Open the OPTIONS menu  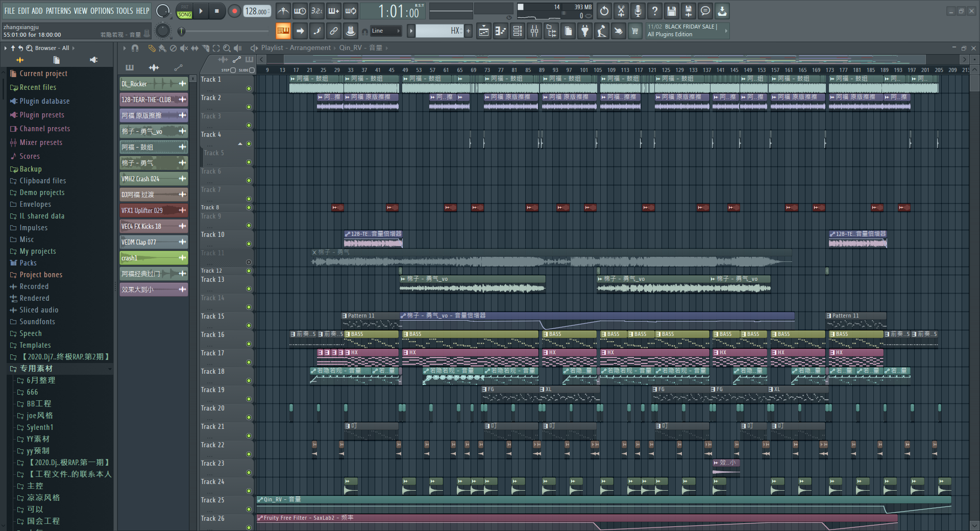[x=102, y=11]
